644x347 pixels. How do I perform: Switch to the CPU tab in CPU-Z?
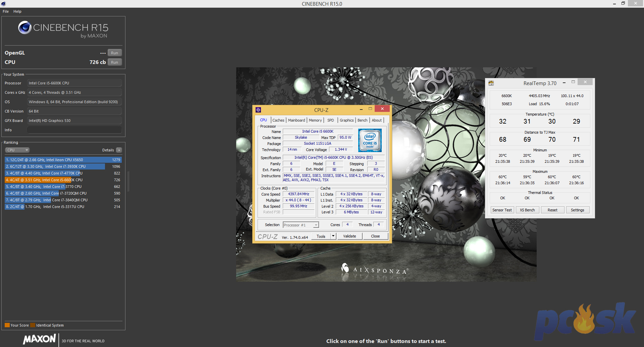click(x=264, y=120)
